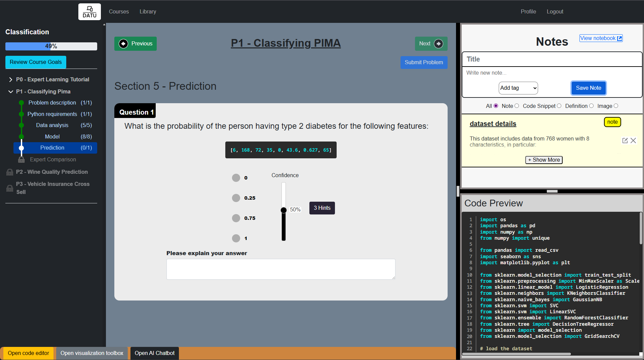644x360 pixels.
Task: Click the answer explanation text box
Action: [280, 269]
